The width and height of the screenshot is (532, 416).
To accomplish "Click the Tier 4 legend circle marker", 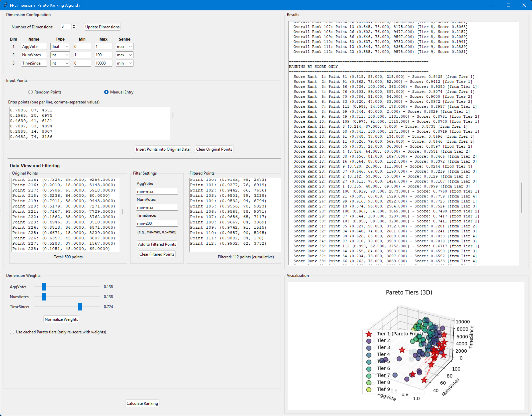I will coord(369,355).
